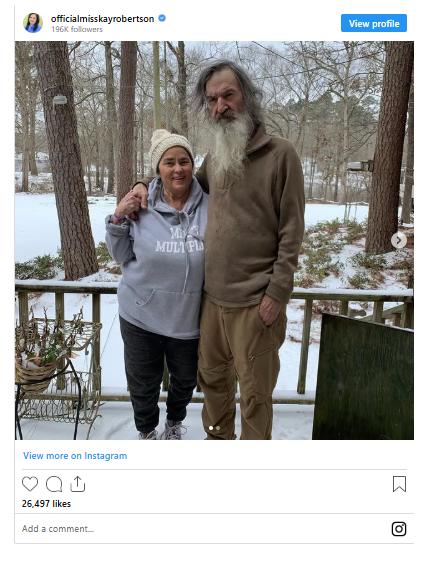The width and height of the screenshot is (425, 562).
Task: Click the blue verified badge next to username
Action: click(x=162, y=18)
